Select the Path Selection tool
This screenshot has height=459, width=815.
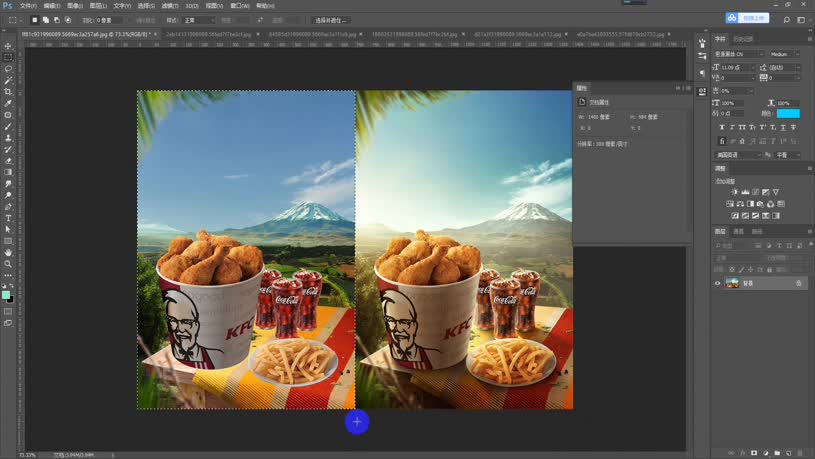pos(8,229)
